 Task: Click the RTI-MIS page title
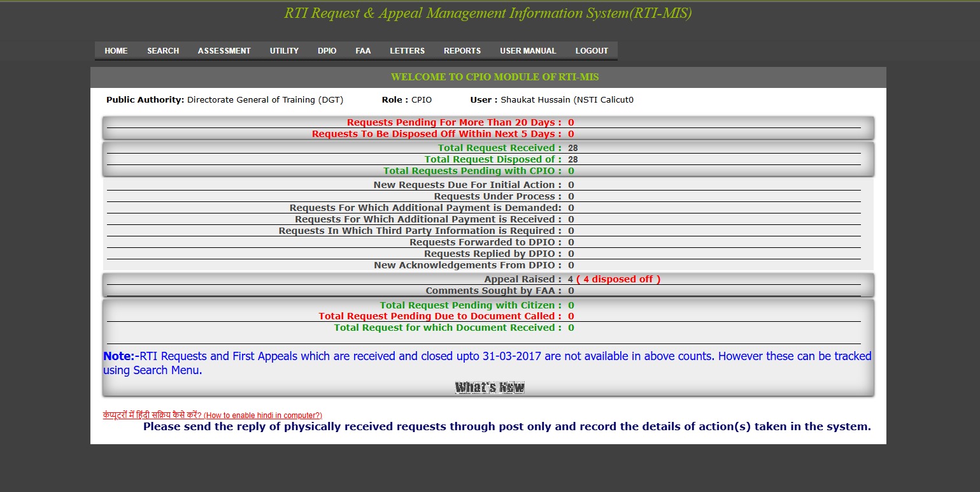[x=488, y=13]
